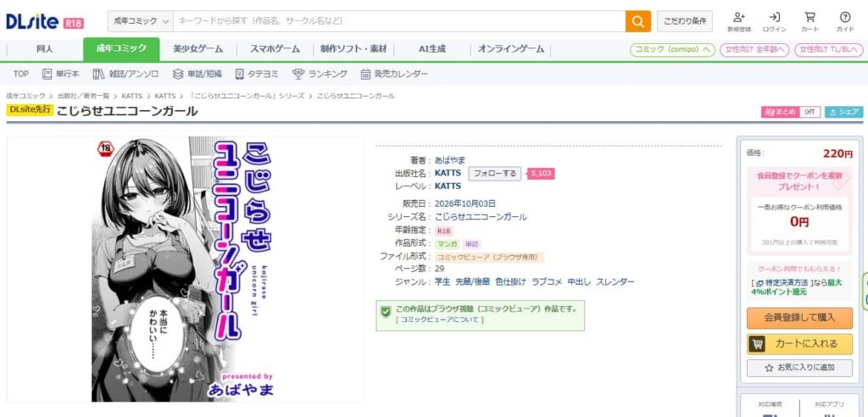Click こだわり条件 button
The image size is (868, 417).
click(x=685, y=21)
